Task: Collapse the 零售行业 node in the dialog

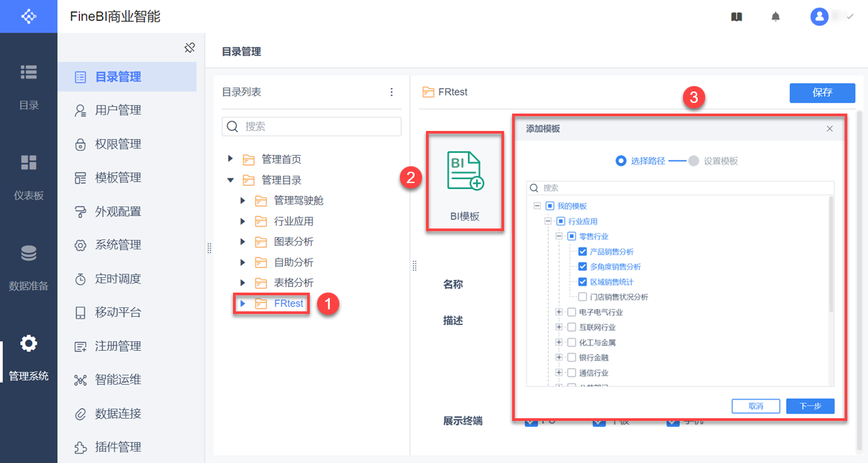Action: pos(560,237)
